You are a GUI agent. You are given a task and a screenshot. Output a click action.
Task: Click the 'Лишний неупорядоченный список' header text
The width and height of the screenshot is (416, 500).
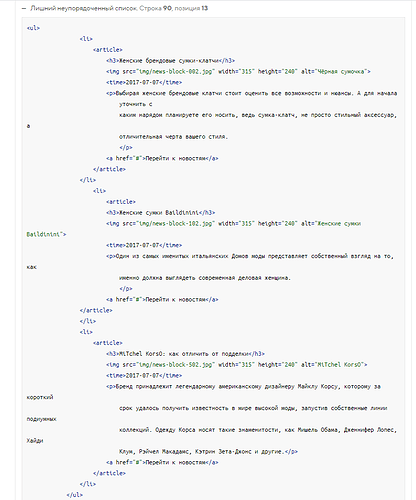(84, 8)
